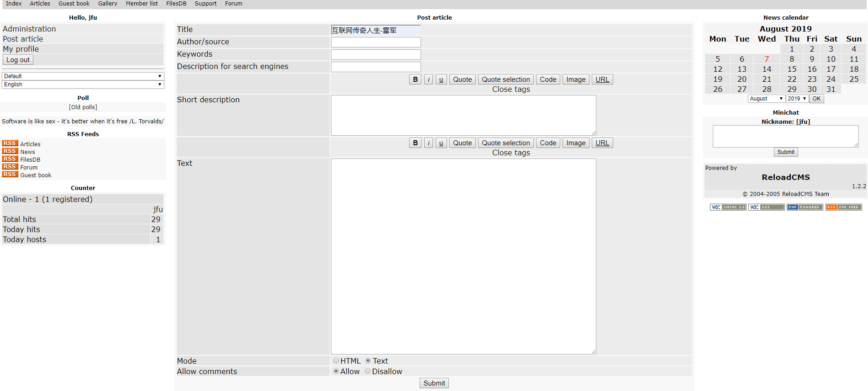Image resolution: width=868 pixels, height=391 pixels.
Task: View the Old polls link
Action: 83,107
